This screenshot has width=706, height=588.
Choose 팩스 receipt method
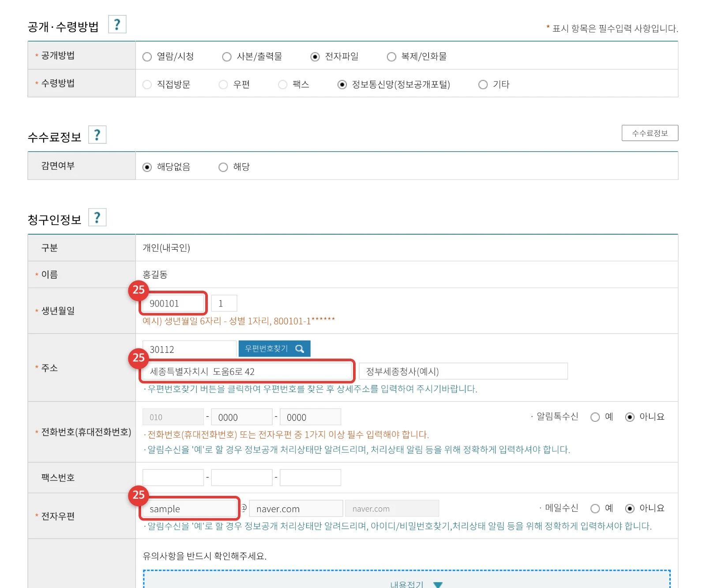283,85
